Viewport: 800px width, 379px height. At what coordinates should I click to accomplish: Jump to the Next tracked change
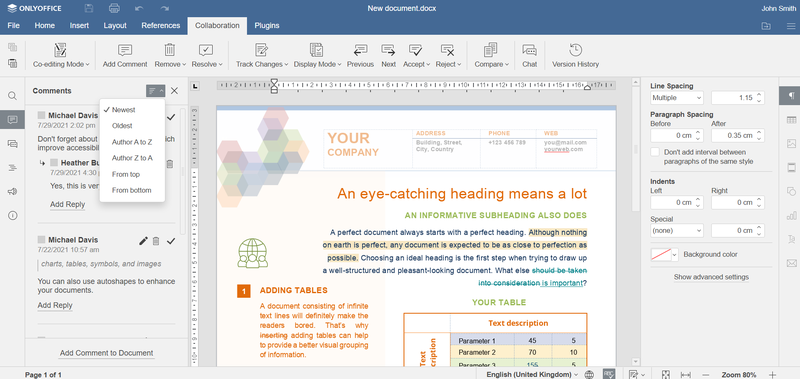pyautogui.click(x=388, y=56)
